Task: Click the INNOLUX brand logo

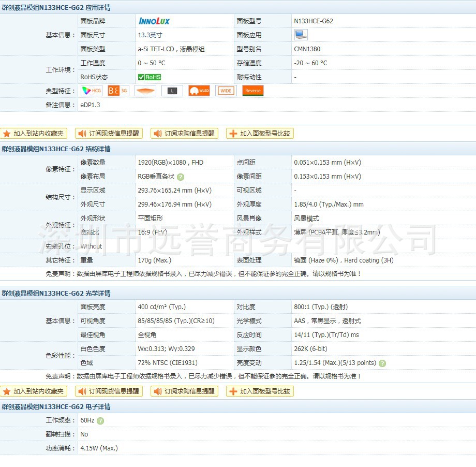Action: (x=154, y=21)
